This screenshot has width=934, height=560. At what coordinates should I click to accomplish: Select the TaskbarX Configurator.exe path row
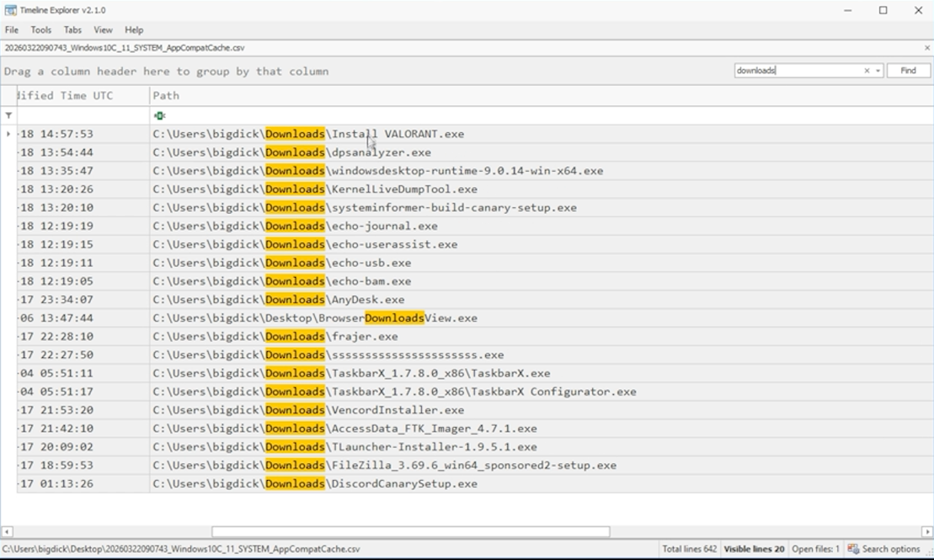(541, 392)
